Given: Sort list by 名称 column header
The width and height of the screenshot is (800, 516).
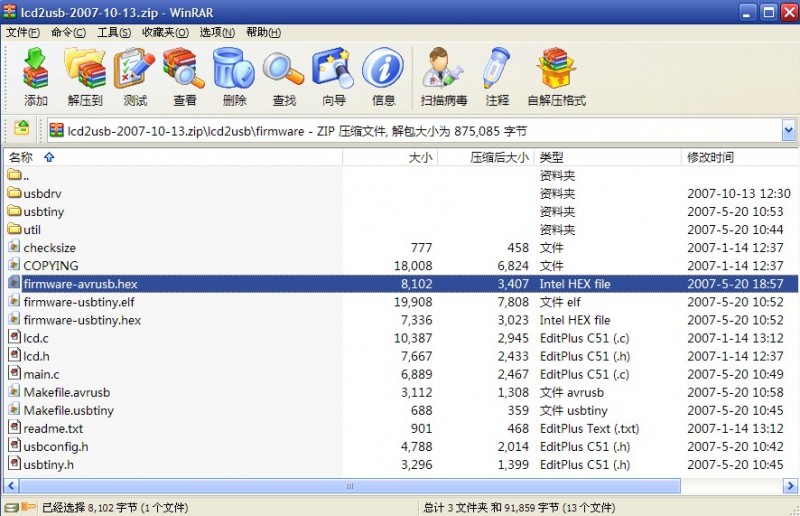Looking at the screenshot, I should 21,157.
